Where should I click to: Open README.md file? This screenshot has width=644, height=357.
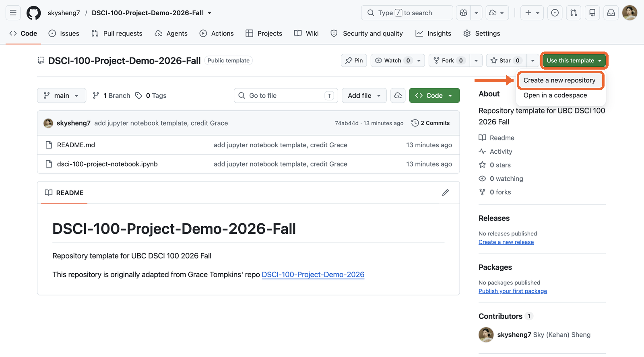[76, 145]
